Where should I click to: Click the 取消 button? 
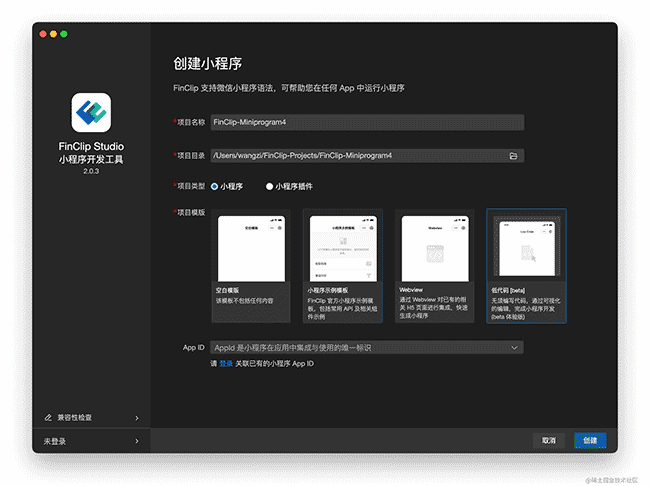pos(549,440)
